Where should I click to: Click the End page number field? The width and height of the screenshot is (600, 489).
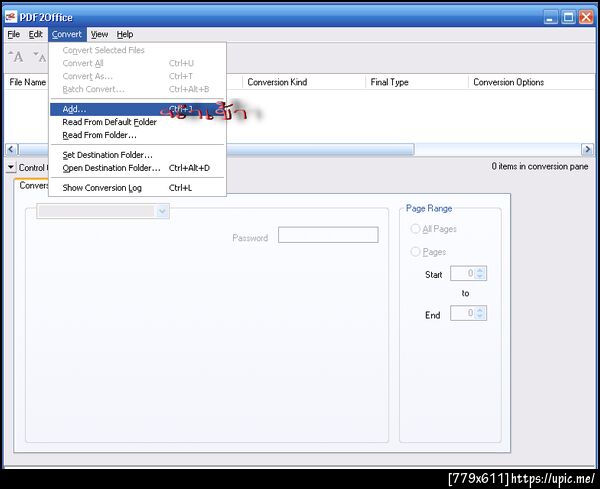(462, 313)
